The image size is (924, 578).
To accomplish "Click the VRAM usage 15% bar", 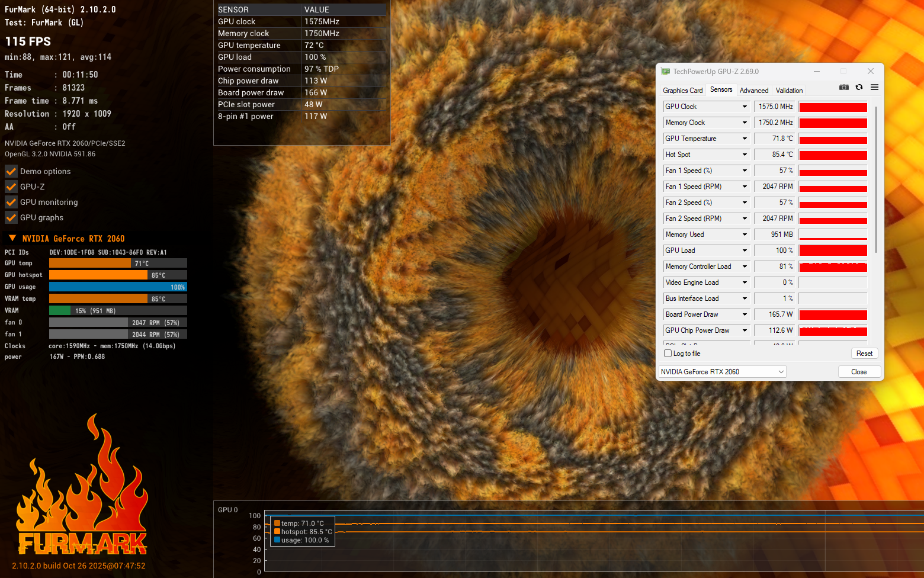I will [x=118, y=310].
